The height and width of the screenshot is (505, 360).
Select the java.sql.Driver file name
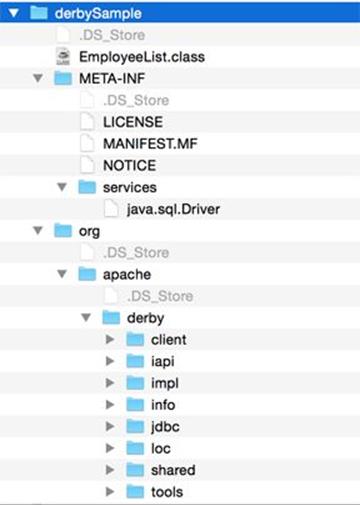pos(173,209)
